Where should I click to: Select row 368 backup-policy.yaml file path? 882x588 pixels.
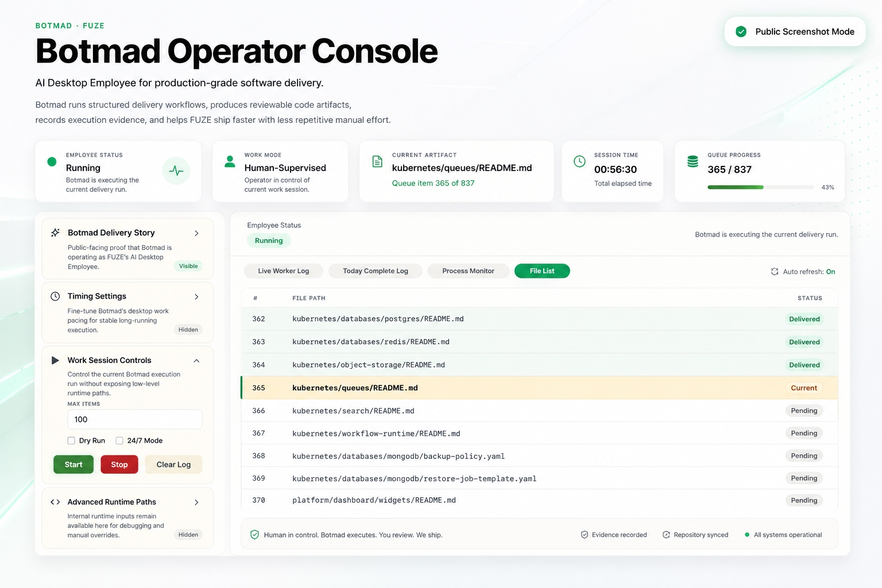(399, 457)
